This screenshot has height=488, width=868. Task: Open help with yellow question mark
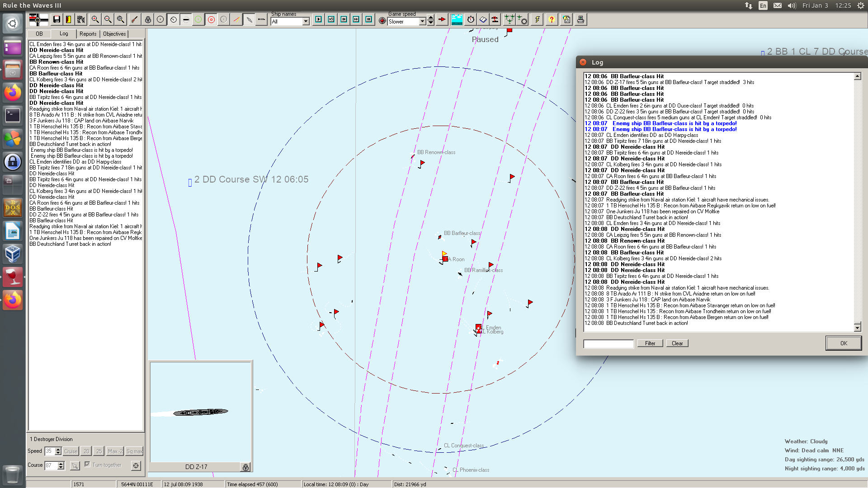tap(552, 19)
